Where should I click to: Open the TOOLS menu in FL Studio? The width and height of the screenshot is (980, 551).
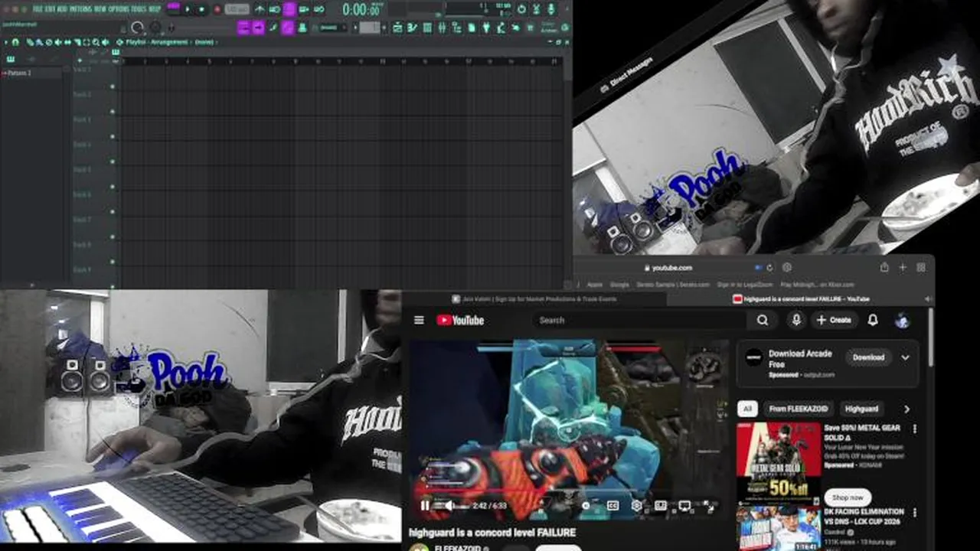pos(139,9)
